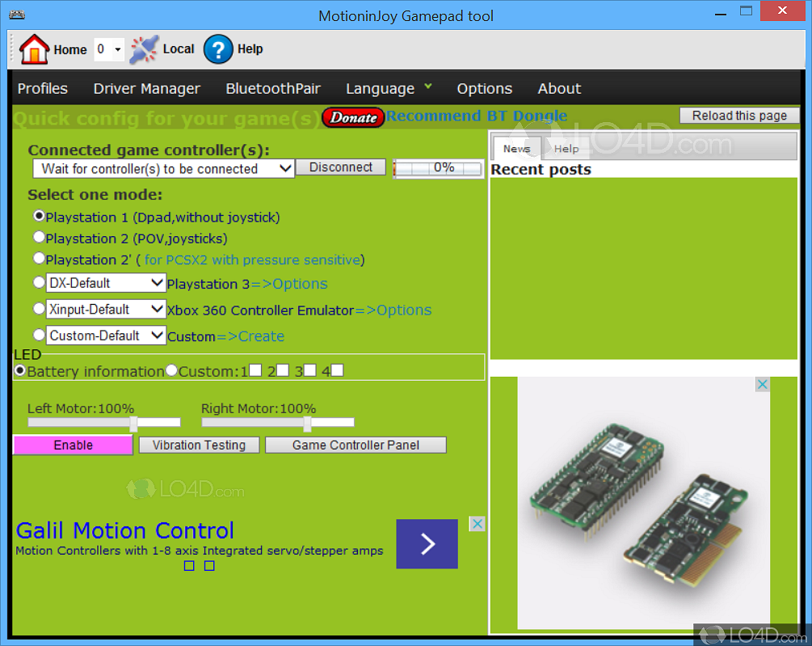
Task: Close the right sidebar ad with X
Action: pyautogui.click(x=762, y=384)
